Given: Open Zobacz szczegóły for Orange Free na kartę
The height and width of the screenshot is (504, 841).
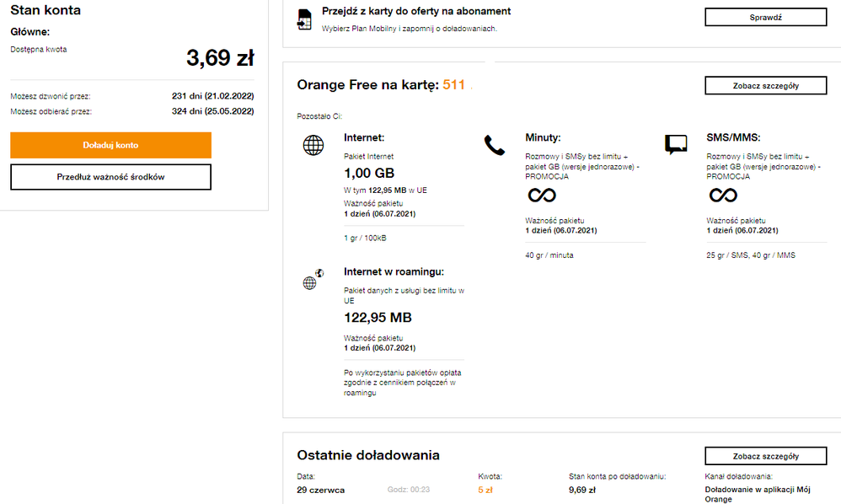Looking at the screenshot, I should coord(765,85).
